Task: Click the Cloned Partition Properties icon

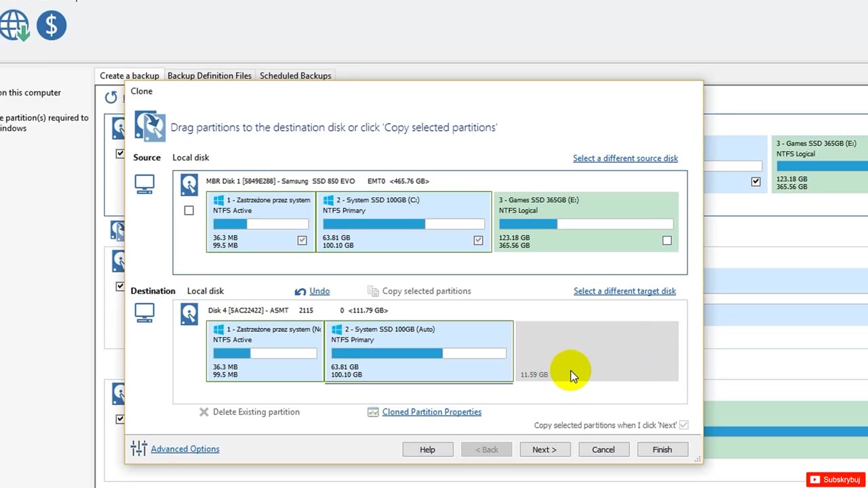Action: (373, 412)
